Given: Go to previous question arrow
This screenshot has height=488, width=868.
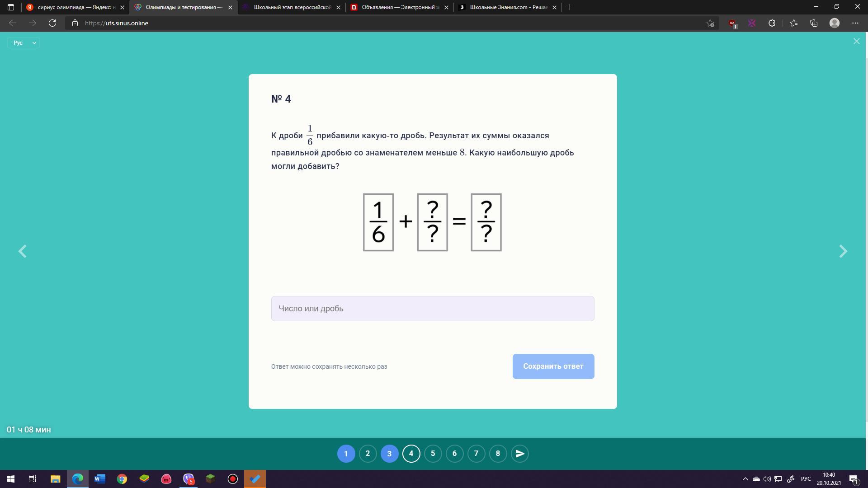Looking at the screenshot, I should (x=22, y=251).
